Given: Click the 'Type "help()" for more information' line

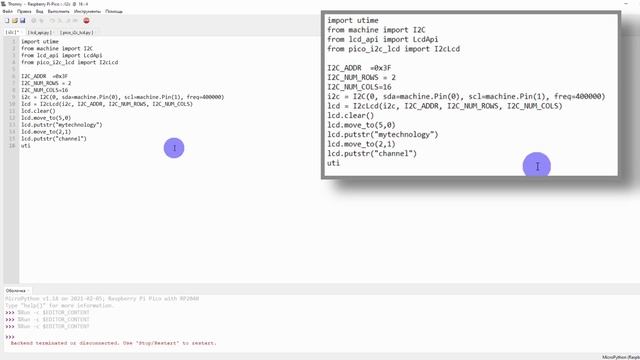Looking at the screenshot, I should (x=60, y=306).
